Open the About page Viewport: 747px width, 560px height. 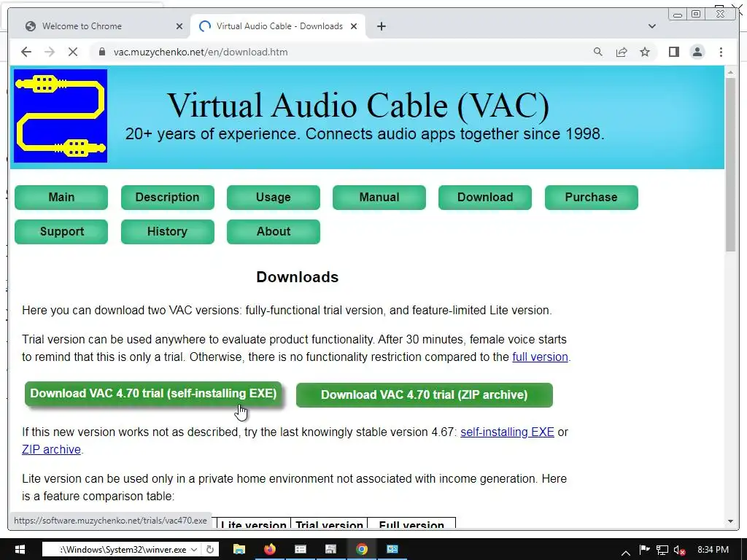(274, 231)
